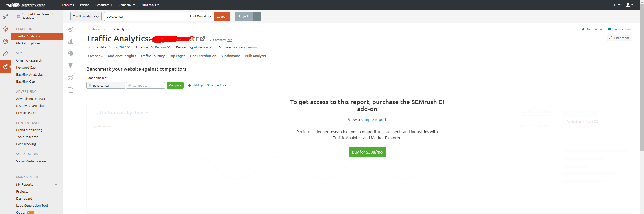Click the Pitch mode button
Viewport: 644px width, 214px height.
point(619,38)
